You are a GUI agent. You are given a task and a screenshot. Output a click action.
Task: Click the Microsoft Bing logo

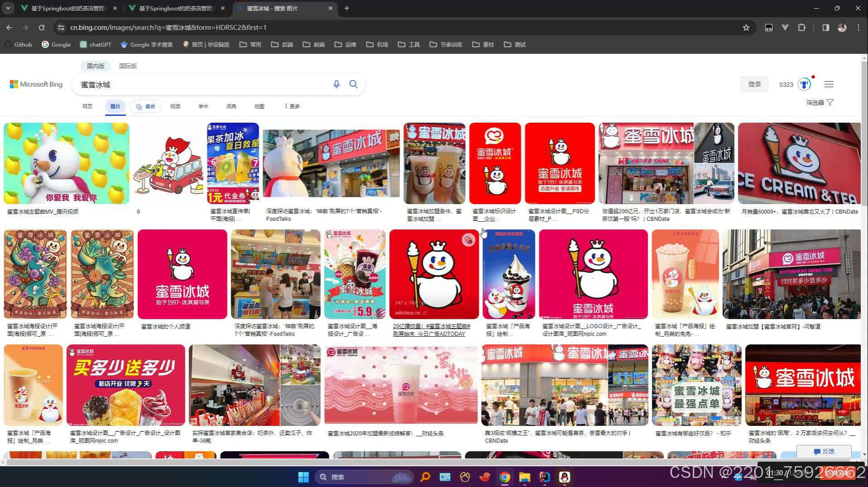point(36,84)
